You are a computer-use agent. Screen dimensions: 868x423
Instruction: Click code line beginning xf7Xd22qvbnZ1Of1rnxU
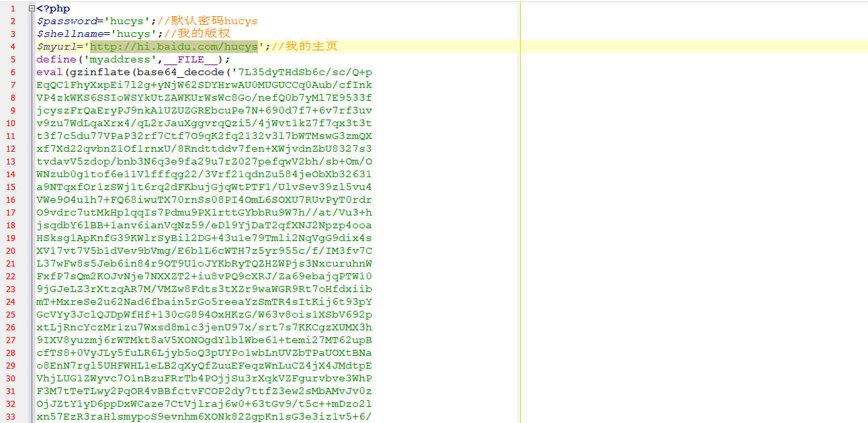[204, 149]
